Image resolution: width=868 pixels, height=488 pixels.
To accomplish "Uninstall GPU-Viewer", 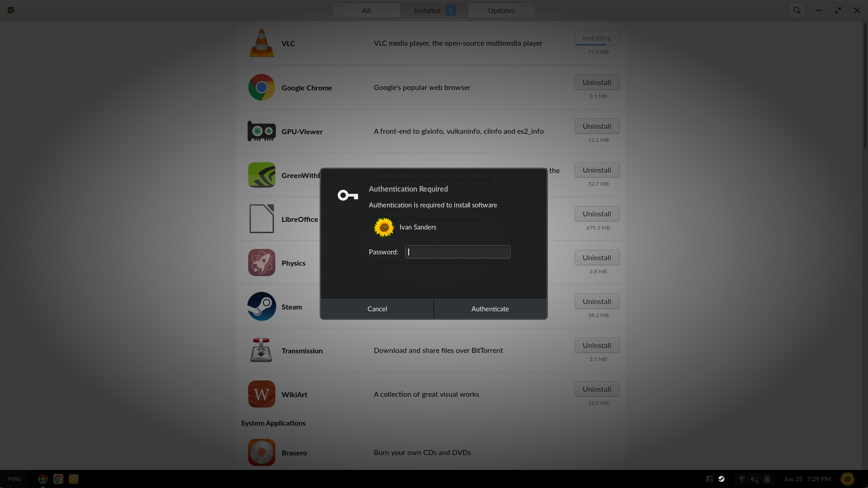I will pos(597,126).
